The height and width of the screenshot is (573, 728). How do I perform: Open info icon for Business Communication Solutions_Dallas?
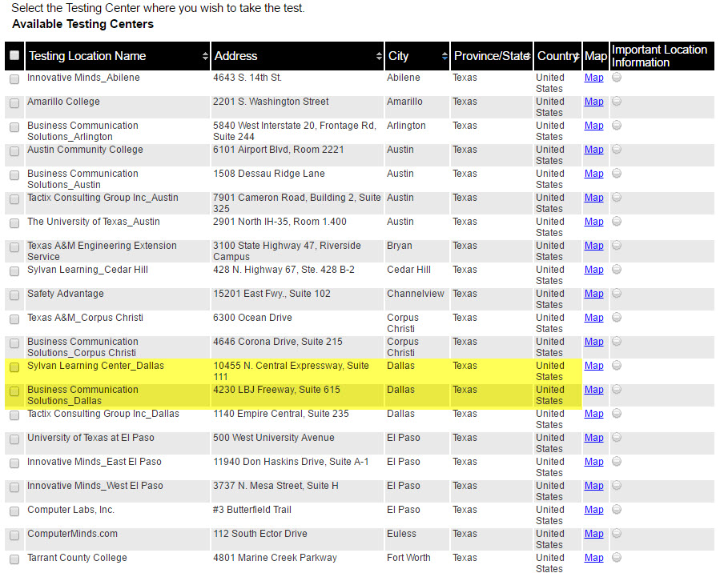[x=617, y=389]
